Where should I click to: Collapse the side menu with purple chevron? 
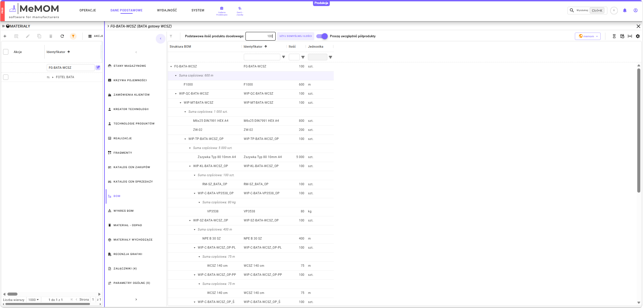[x=160, y=39]
